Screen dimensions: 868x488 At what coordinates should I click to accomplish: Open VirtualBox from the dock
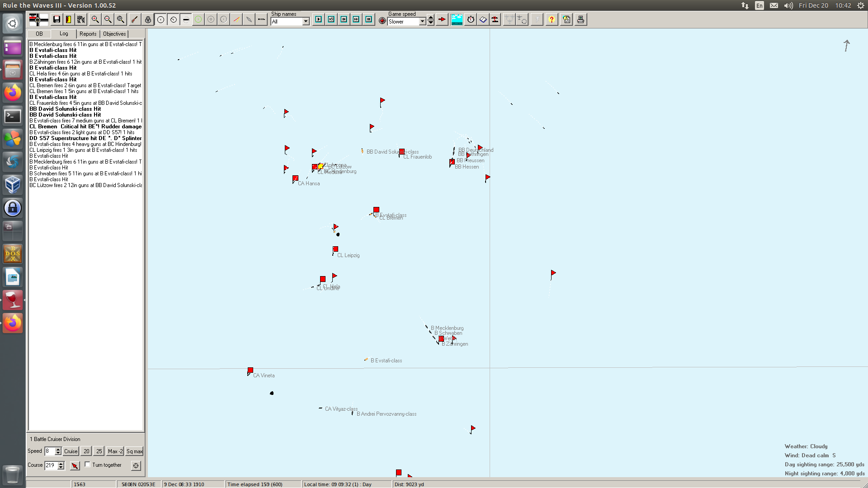tap(13, 185)
